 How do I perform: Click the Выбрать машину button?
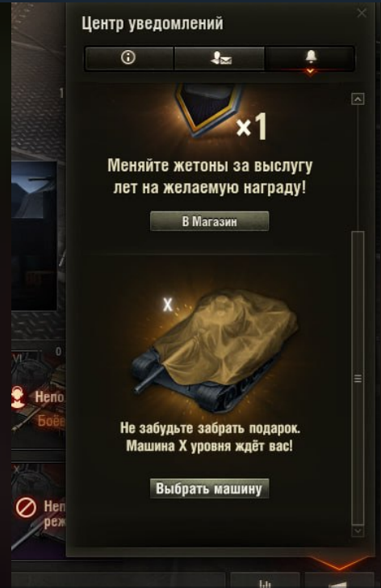tap(209, 489)
